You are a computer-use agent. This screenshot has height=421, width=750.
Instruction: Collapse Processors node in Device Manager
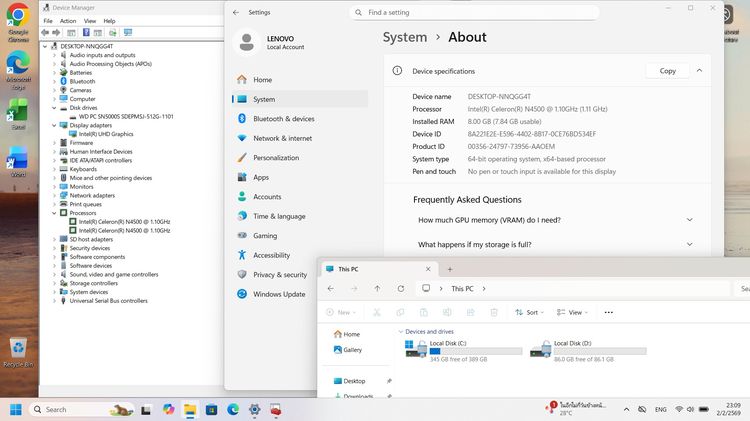[54, 213]
